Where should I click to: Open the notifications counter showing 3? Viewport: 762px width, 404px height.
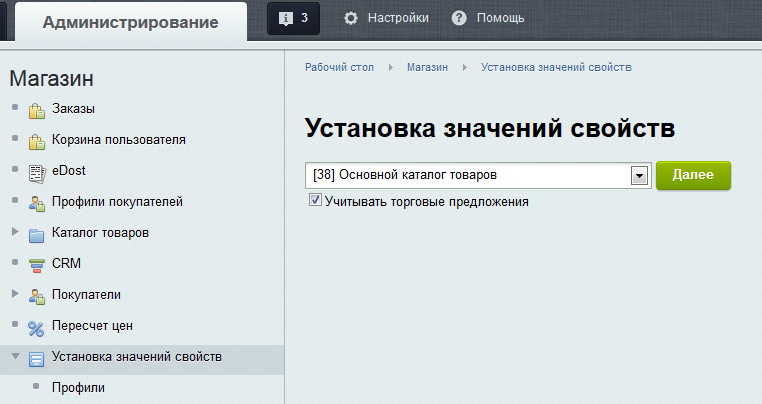click(x=295, y=18)
